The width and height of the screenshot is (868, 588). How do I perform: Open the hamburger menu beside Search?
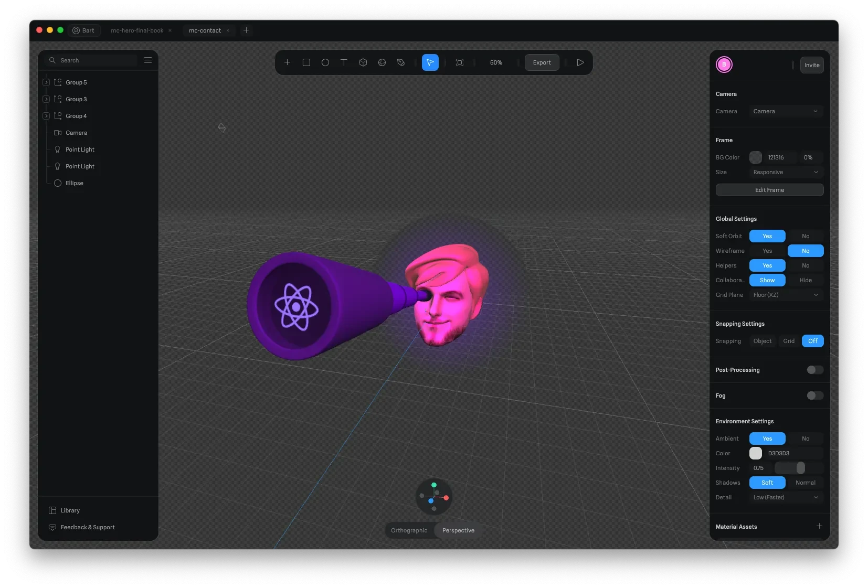point(148,60)
